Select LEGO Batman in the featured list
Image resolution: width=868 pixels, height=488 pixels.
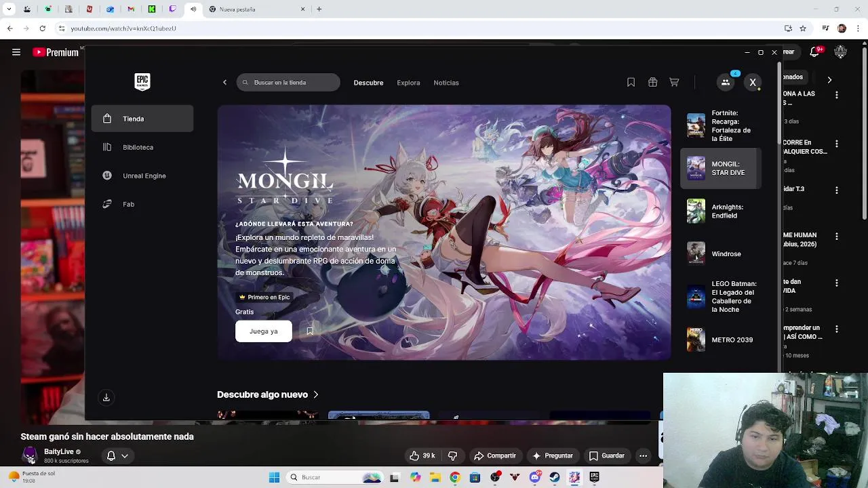[x=722, y=297]
